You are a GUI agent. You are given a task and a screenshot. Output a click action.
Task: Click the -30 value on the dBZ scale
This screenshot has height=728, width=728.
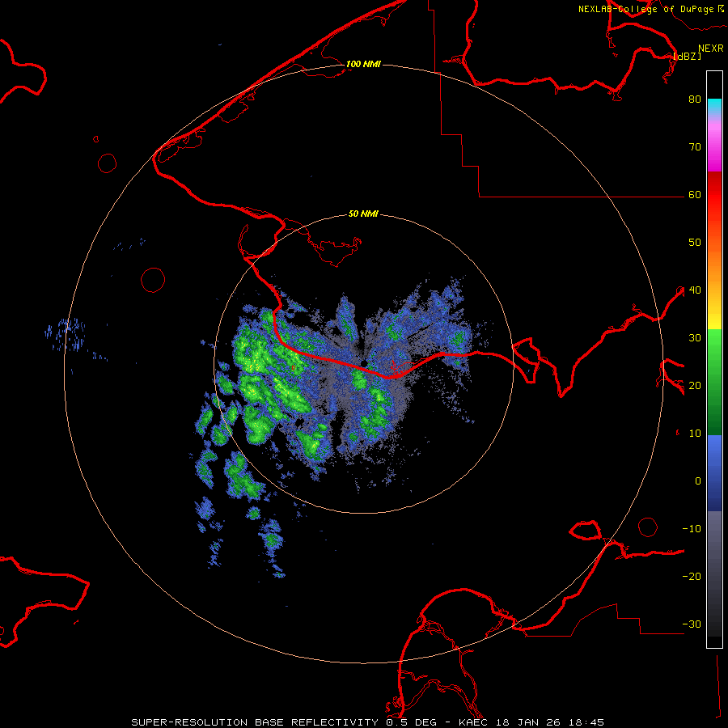tap(692, 624)
